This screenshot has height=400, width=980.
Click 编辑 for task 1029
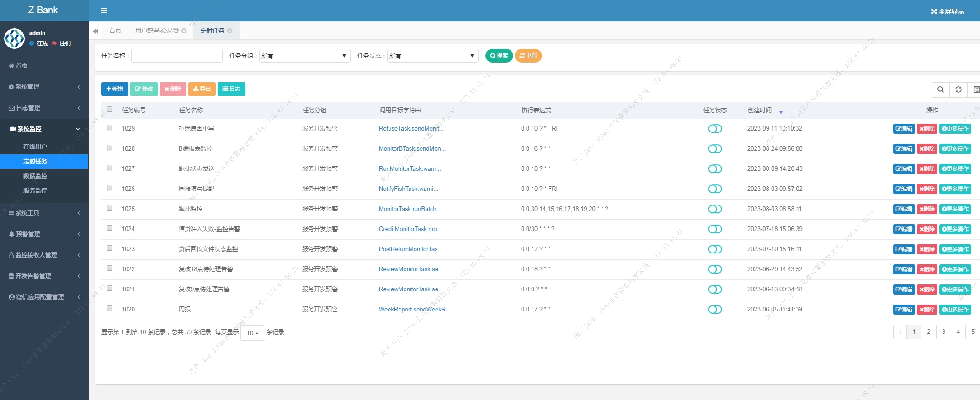[x=904, y=129]
